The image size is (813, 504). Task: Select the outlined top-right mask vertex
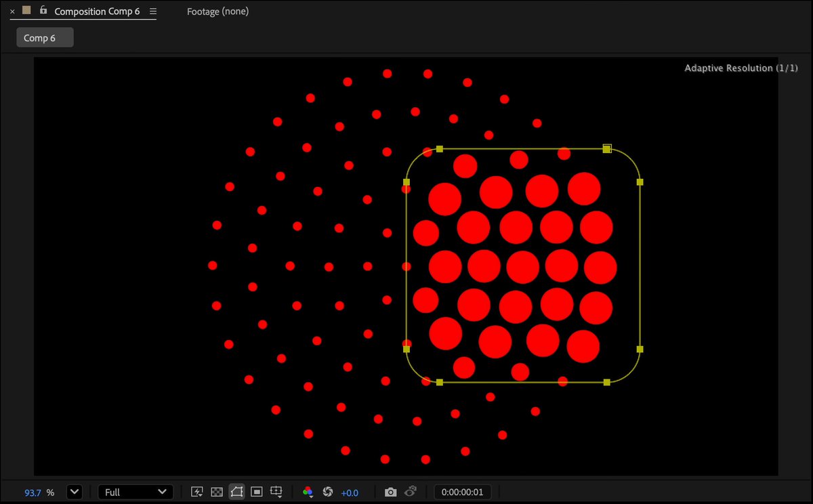coord(607,148)
